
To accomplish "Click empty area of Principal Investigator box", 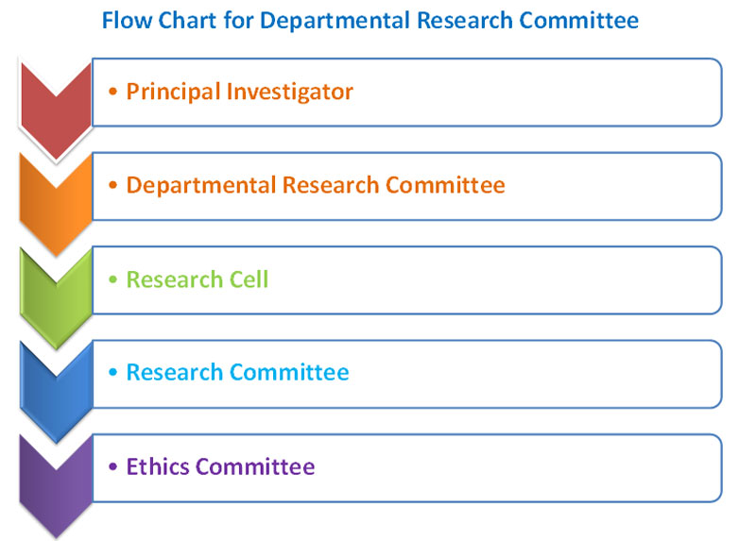I will click(535, 93).
